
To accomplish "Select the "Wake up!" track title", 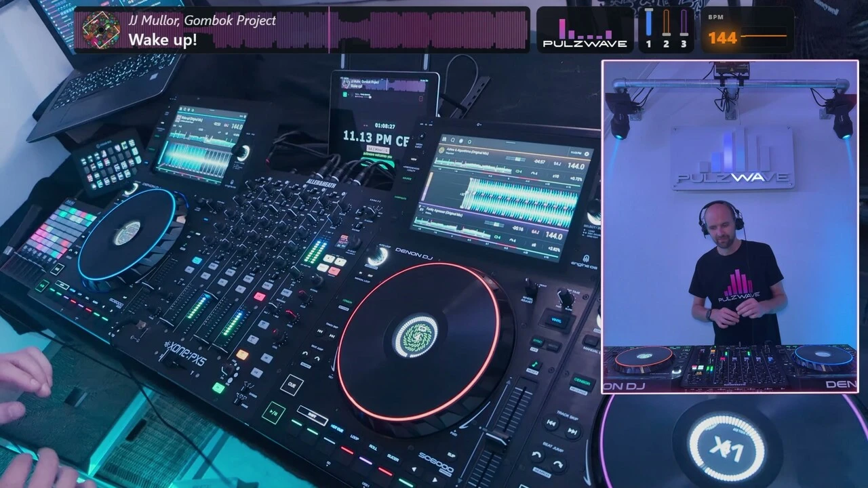I will point(163,39).
